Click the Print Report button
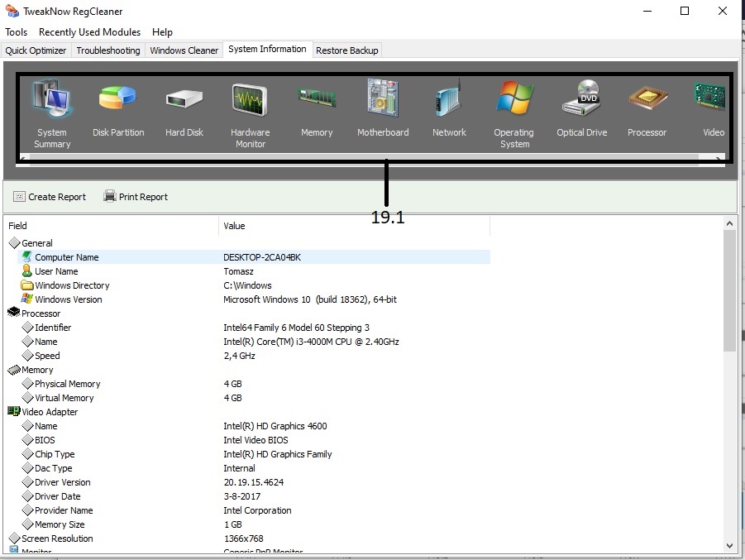This screenshot has height=560, width=745. pos(136,197)
